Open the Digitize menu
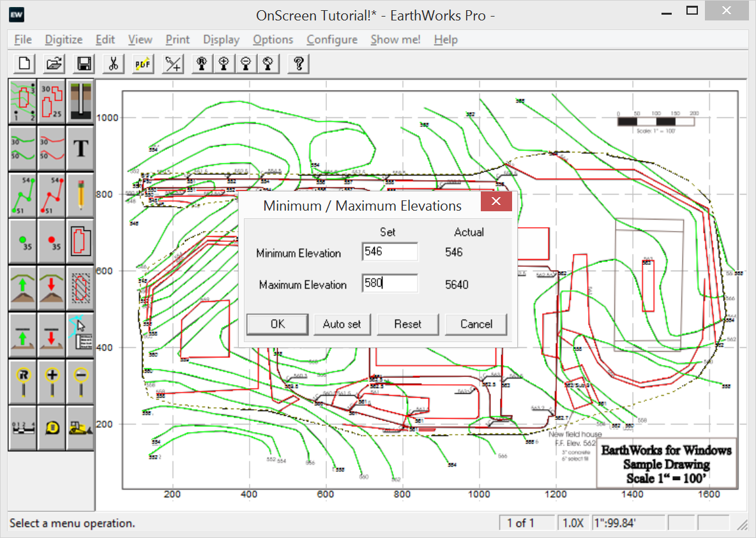 click(64, 40)
